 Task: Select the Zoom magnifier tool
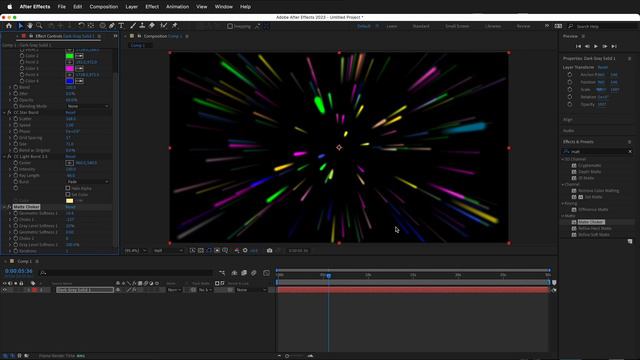click(x=39, y=26)
